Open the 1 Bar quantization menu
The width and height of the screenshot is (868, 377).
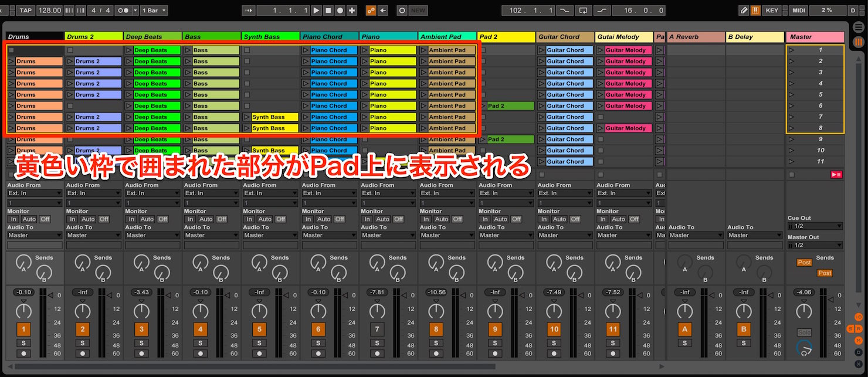pyautogui.click(x=154, y=11)
